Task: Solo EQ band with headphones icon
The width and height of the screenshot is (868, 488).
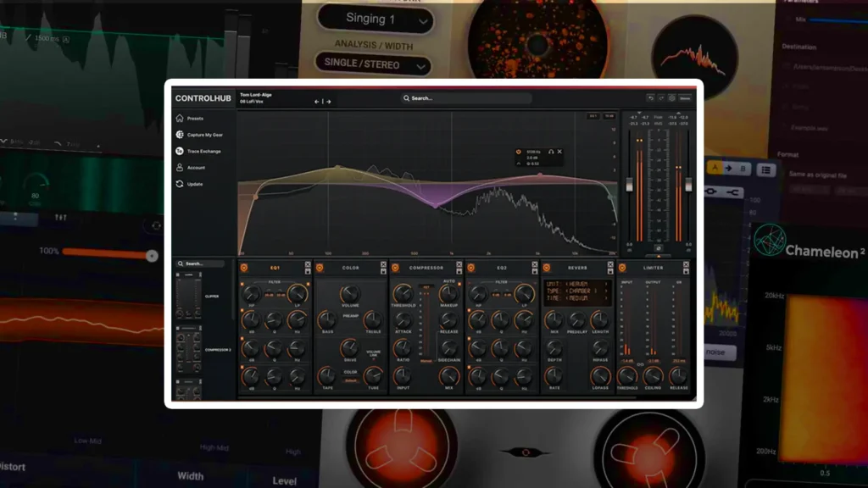Action: point(551,152)
